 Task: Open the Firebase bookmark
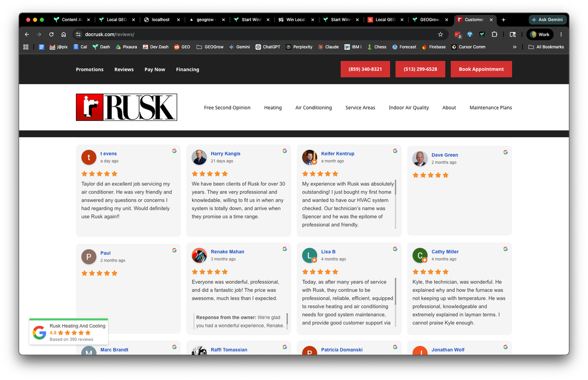433,47
